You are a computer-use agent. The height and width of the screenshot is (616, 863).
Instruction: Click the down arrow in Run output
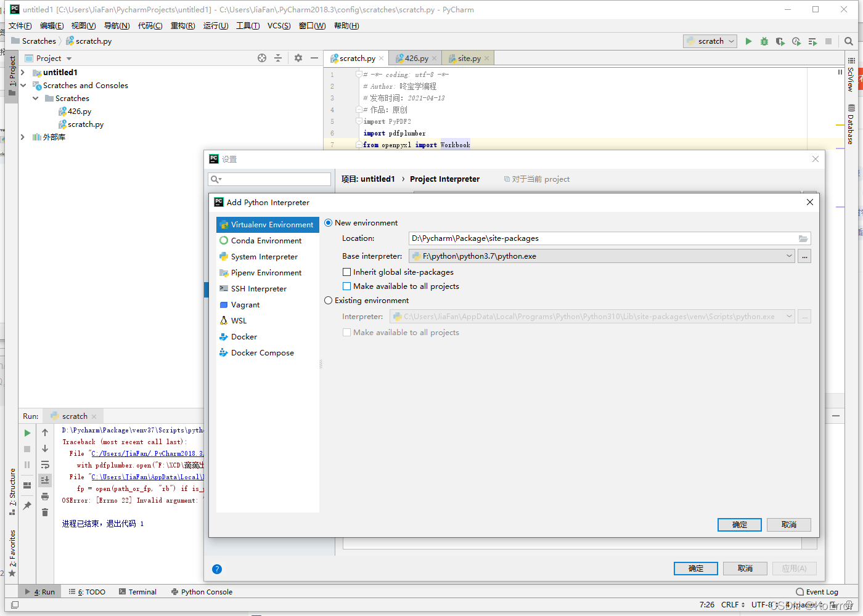45,448
